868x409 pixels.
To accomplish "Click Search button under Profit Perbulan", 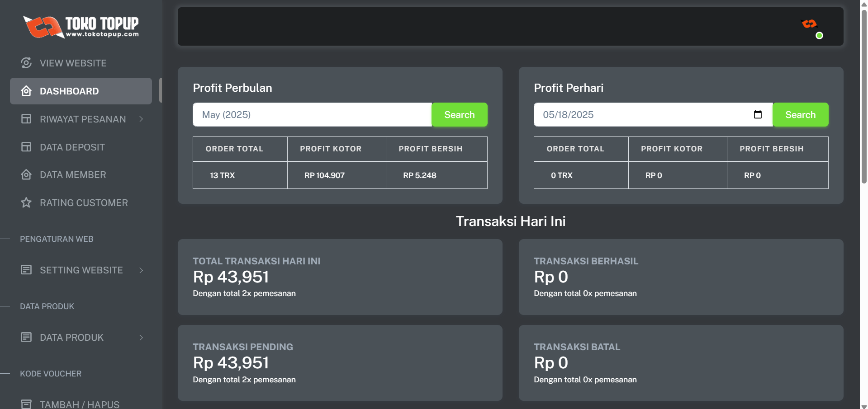I will click(x=460, y=114).
